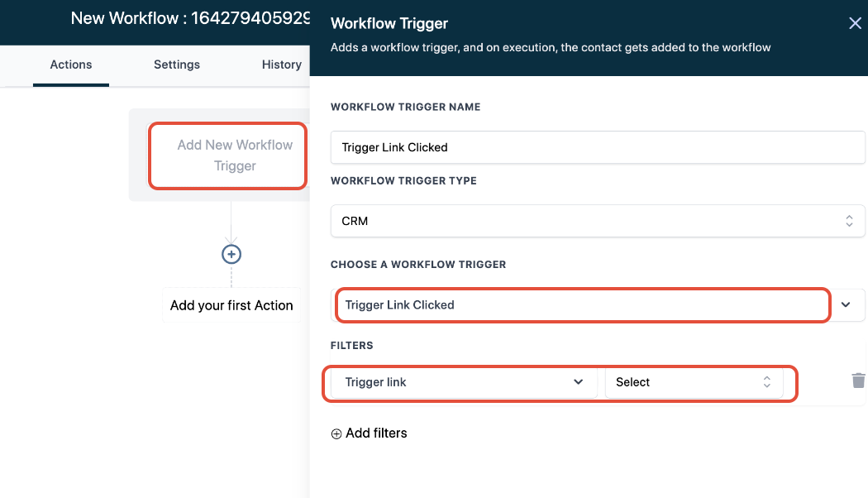The image size is (868, 498).
Task: Open the Workflow Trigger Type CRM dropdown
Action: [598, 221]
